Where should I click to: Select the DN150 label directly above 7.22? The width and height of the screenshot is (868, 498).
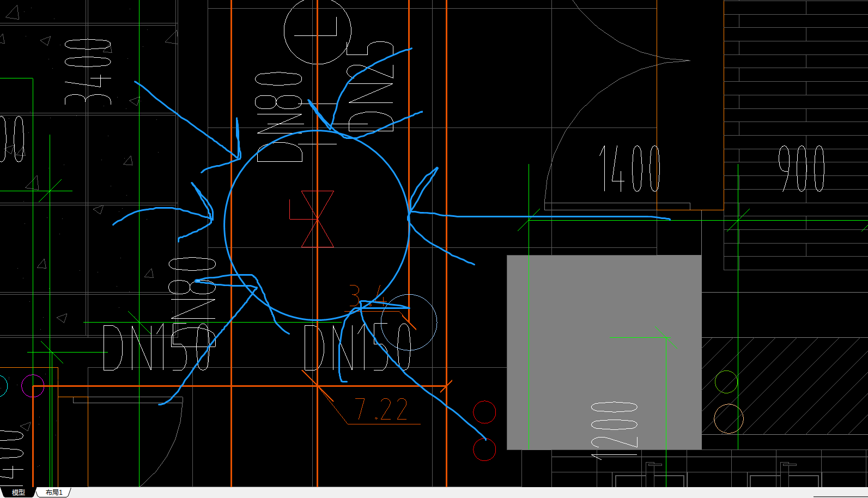(x=357, y=347)
